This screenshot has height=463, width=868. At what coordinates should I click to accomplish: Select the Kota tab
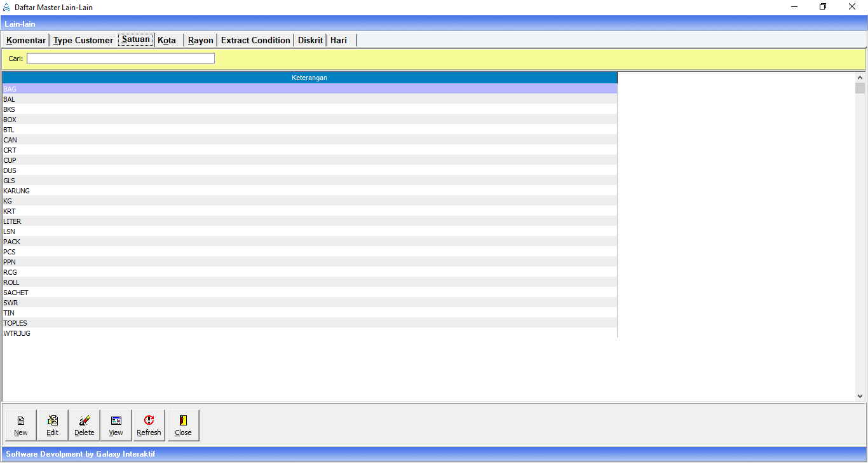(167, 40)
